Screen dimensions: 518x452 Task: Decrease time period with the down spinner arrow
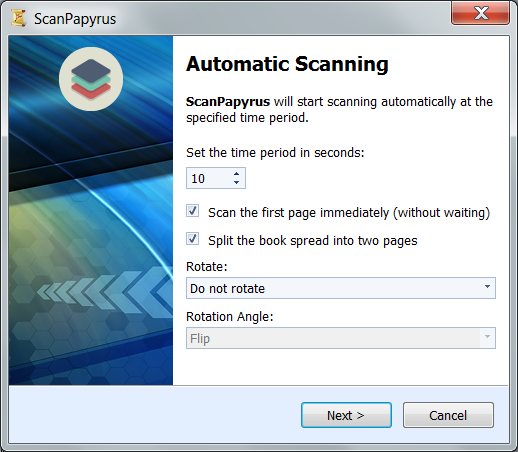(x=236, y=182)
